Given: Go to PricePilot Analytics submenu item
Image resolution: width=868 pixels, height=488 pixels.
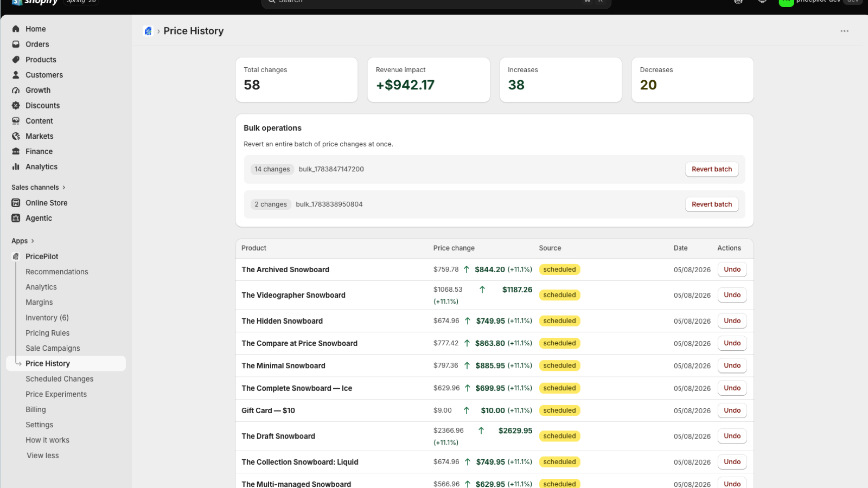Looking at the screenshot, I should pyautogui.click(x=41, y=287).
